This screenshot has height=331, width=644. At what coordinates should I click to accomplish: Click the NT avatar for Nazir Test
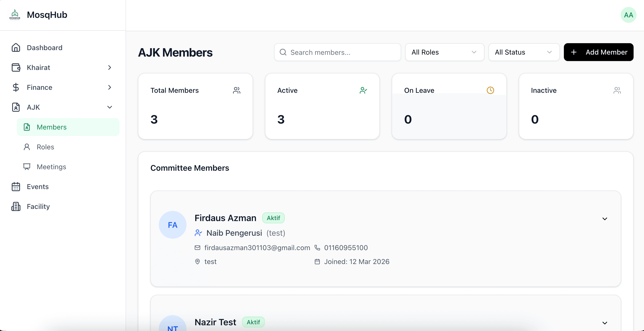172,323
